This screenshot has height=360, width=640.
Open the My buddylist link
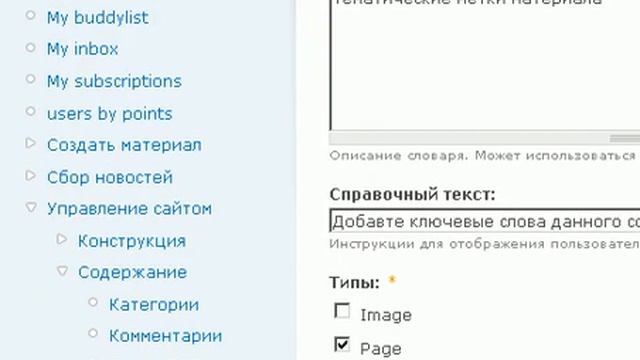[x=98, y=18]
